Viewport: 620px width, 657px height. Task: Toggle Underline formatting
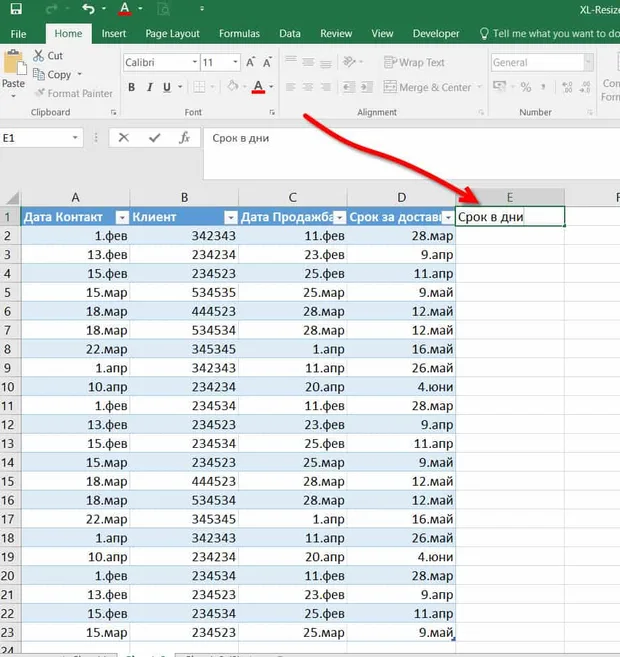coord(167,87)
